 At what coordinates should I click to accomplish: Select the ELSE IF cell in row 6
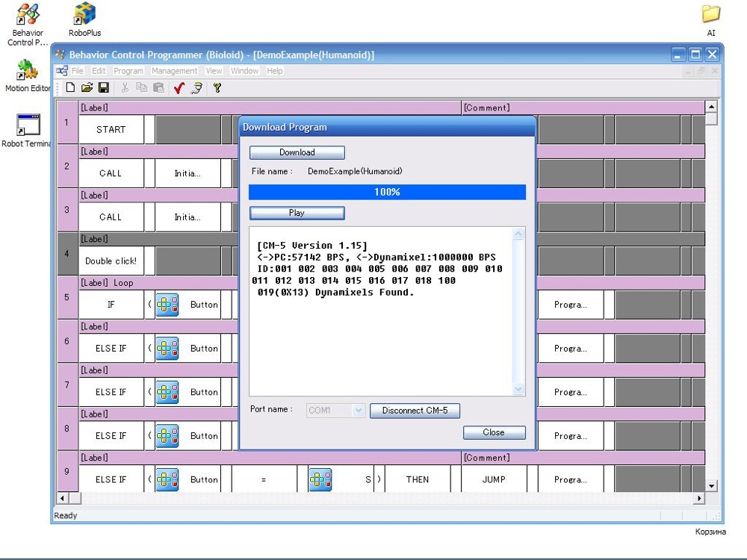[x=111, y=349]
